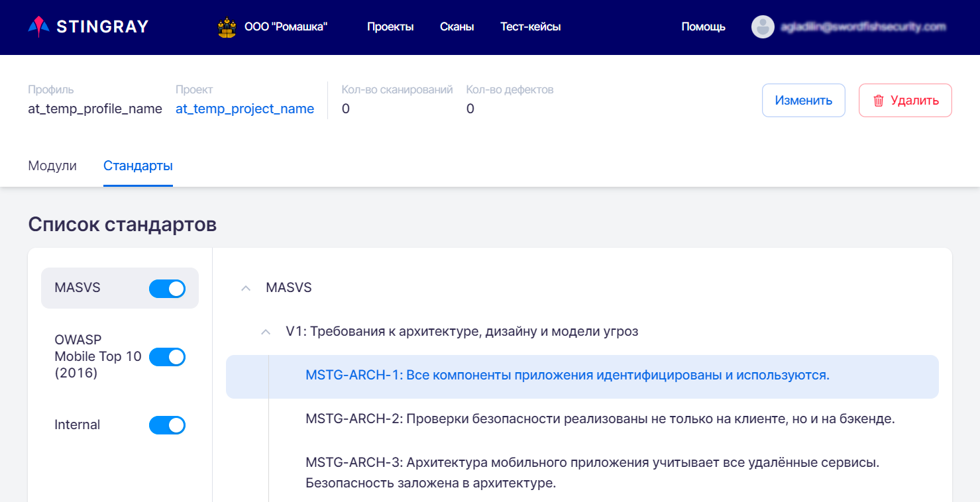
Task: Click the trash icon on Удалить button
Action: tap(879, 101)
